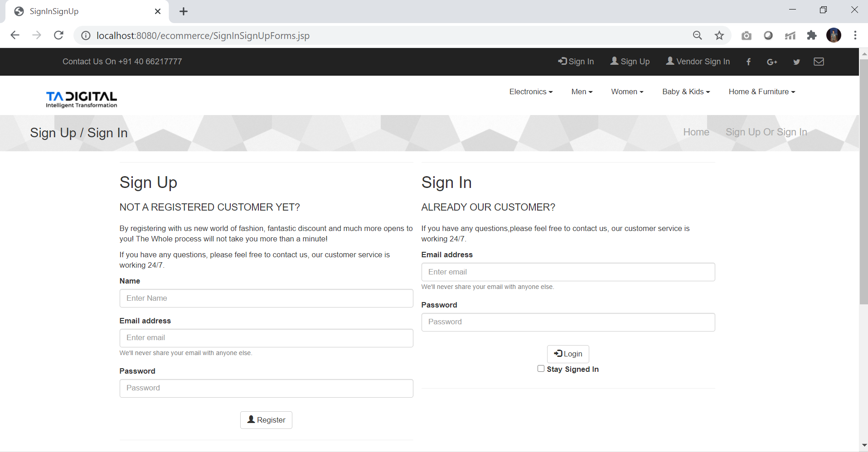The width and height of the screenshot is (868, 452).
Task: Click the page's vertical scrollbar
Action: pyautogui.click(x=863, y=181)
